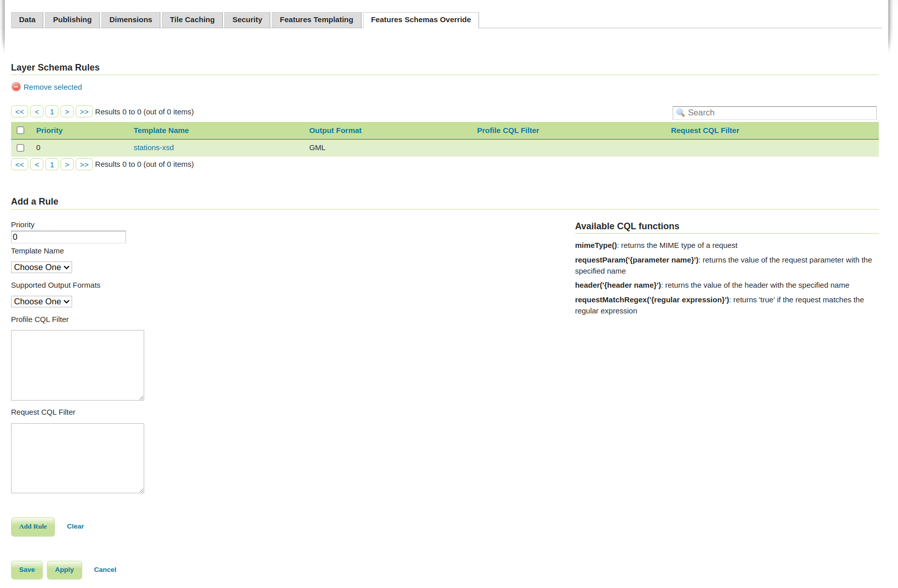
Task: Click next page arrow in top pager
Action: coord(67,112)
